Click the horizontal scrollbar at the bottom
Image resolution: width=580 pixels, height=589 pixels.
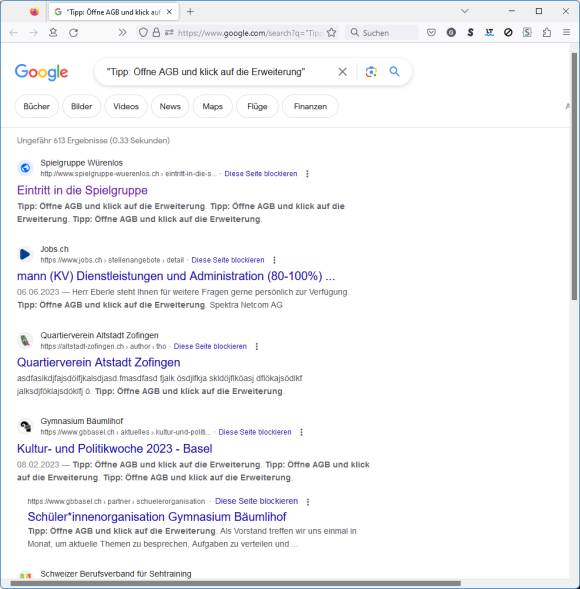[x=235, y=583]
